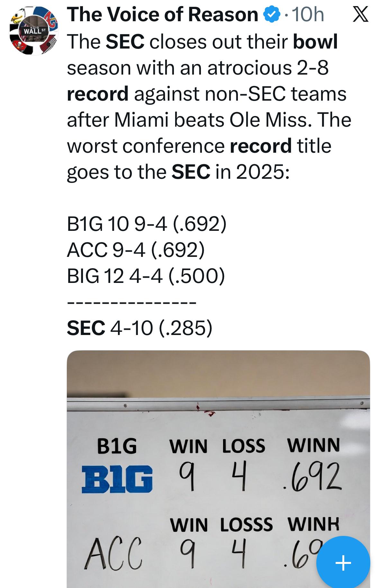The height and width of the screenshot is (588, 379).
Task: Click the "B1G 10 9-4 (.692)" line
Action: [x=147, y=224]
